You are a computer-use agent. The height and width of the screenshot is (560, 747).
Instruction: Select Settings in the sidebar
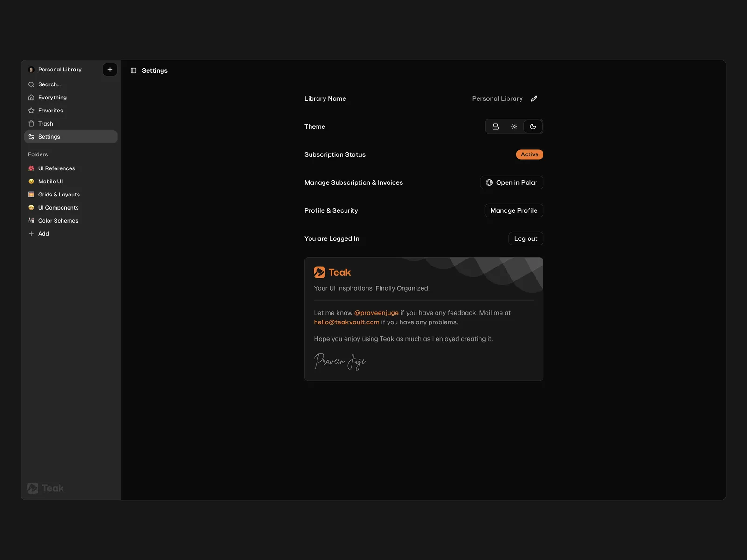pos(49,137)
